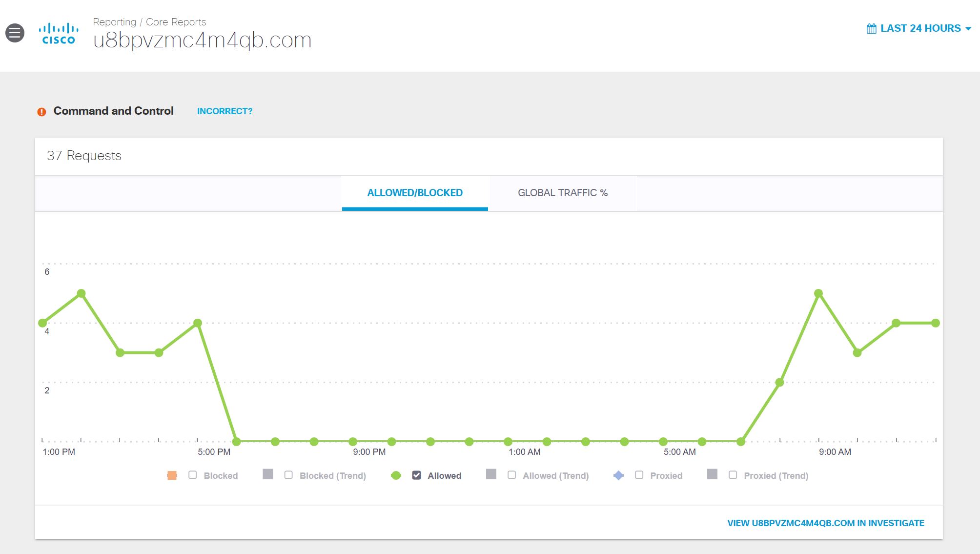The height and width of the screenshot is (554, 980).
Task: Click the blue diamond Proxied legend marker
Action: click(618, 475)
